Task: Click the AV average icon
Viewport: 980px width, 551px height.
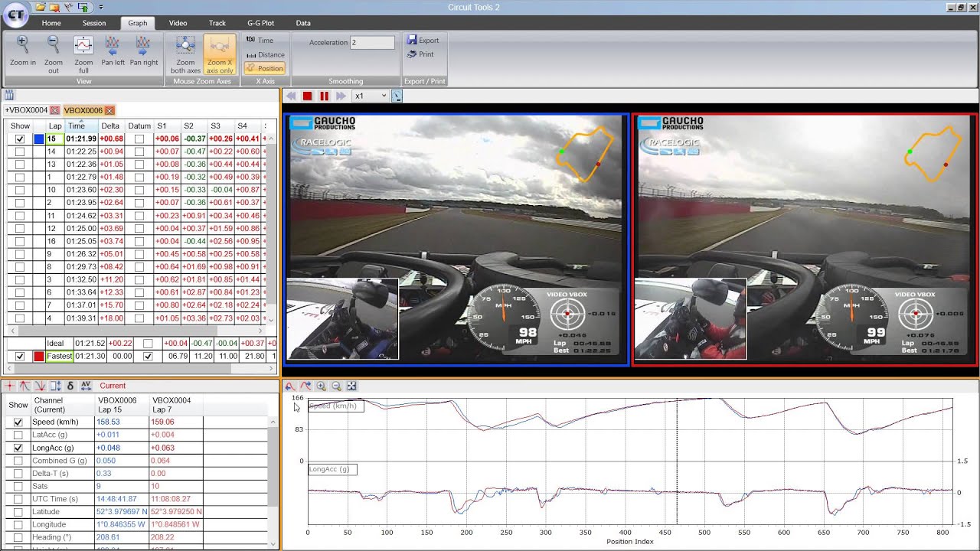Action: click(86, 386)
